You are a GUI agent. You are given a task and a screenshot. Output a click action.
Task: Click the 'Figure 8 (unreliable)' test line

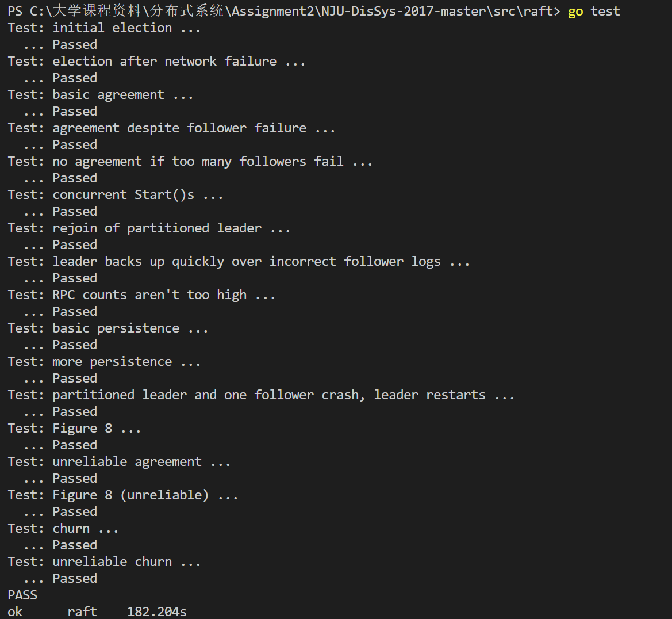point(123,495)
